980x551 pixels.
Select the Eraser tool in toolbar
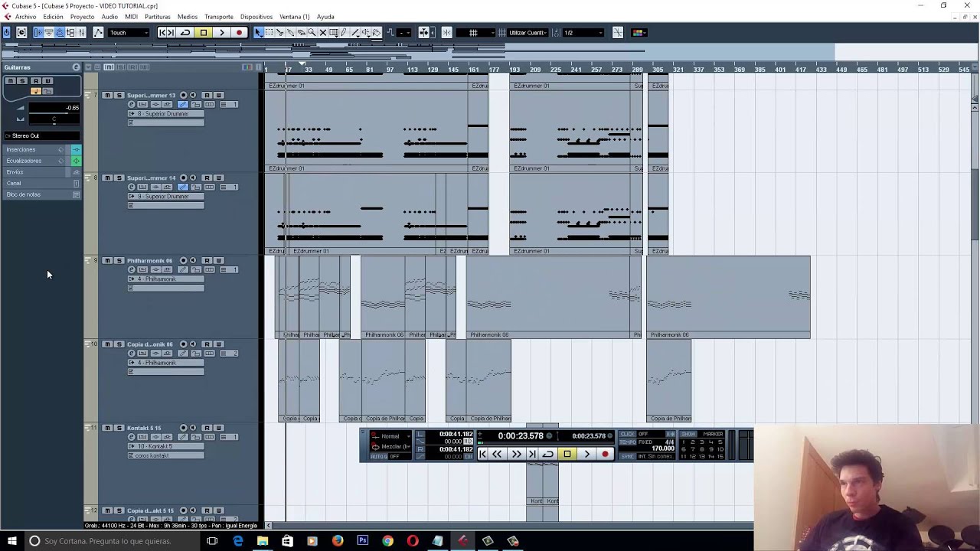(301, 32)
